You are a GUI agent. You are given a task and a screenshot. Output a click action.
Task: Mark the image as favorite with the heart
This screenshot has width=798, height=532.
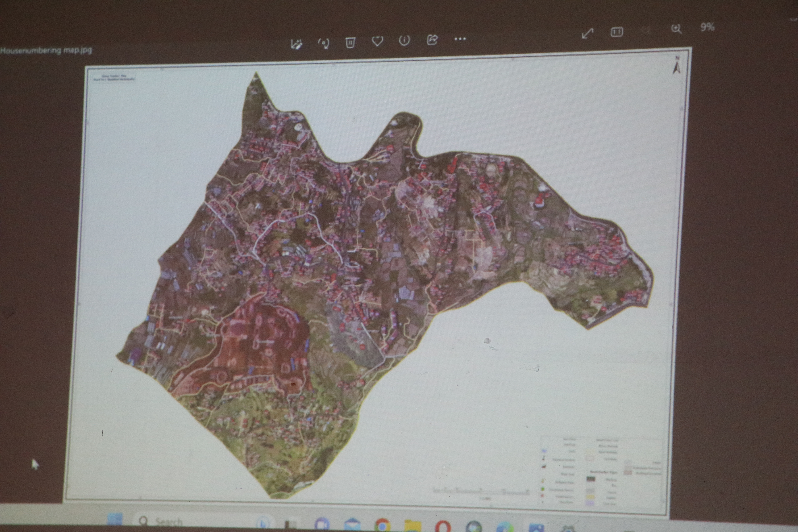[x=377, y=41]
